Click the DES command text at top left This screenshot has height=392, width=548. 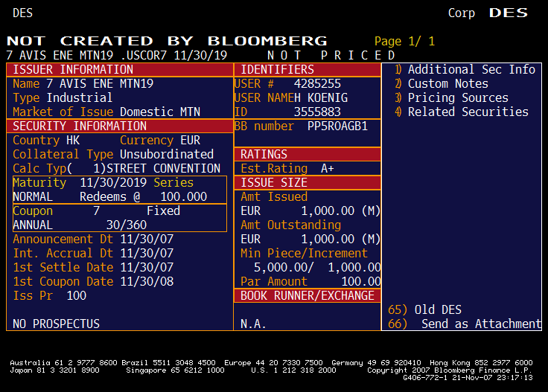pos(23,13)
